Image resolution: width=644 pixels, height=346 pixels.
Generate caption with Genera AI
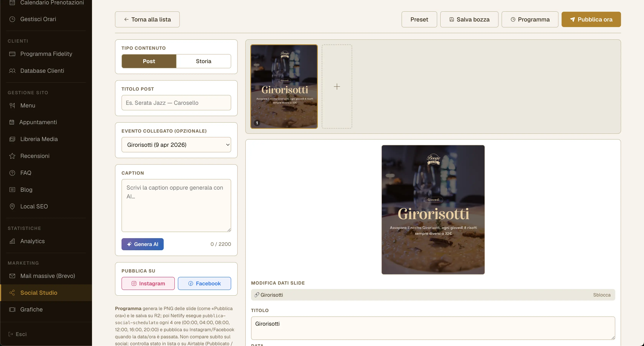(142, 244)
